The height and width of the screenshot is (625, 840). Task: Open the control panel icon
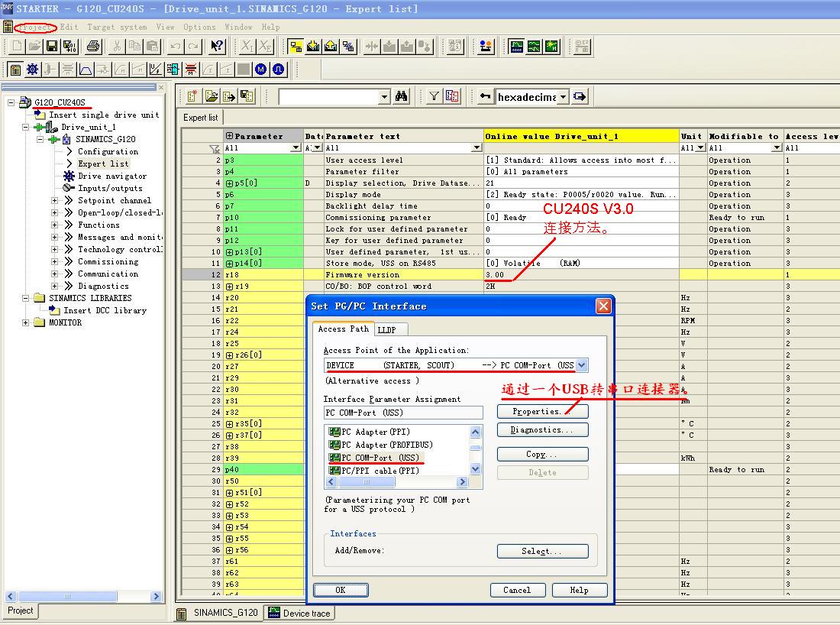(x=486, y=47)
